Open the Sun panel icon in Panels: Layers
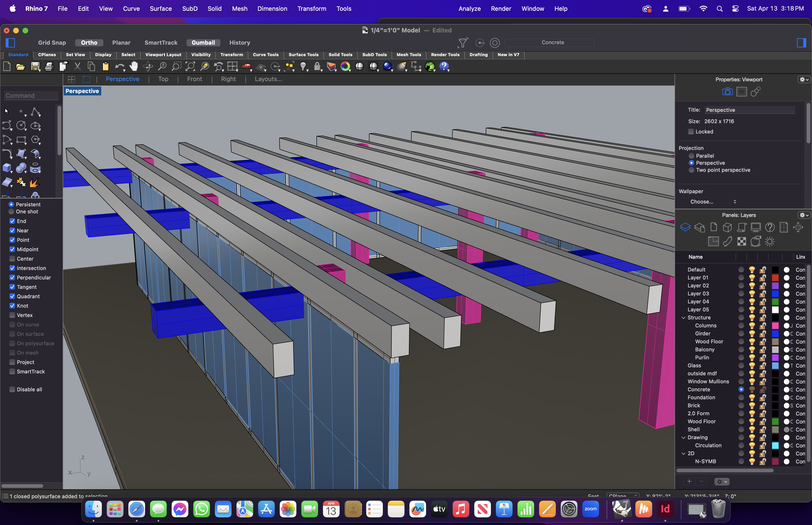 point(769,241)
